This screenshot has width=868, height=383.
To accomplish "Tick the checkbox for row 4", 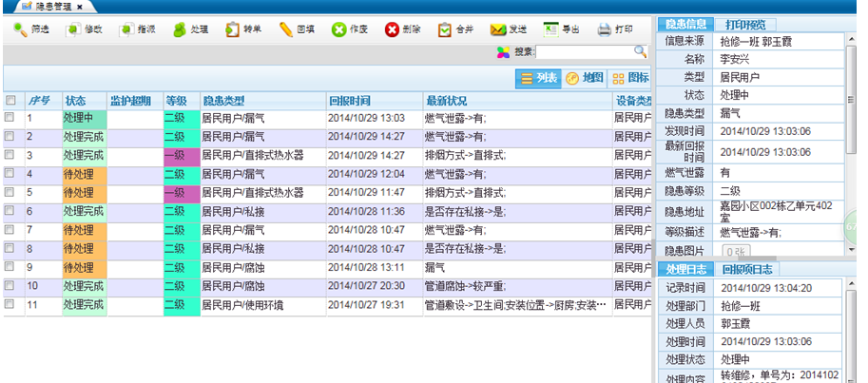I will click(10, 174).
